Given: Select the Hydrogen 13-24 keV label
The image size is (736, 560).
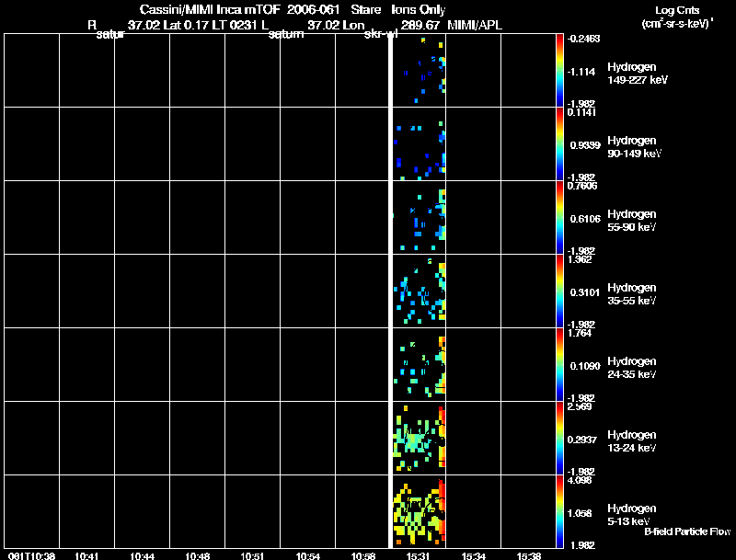Looking at the screenshot, I should [632, 441].
